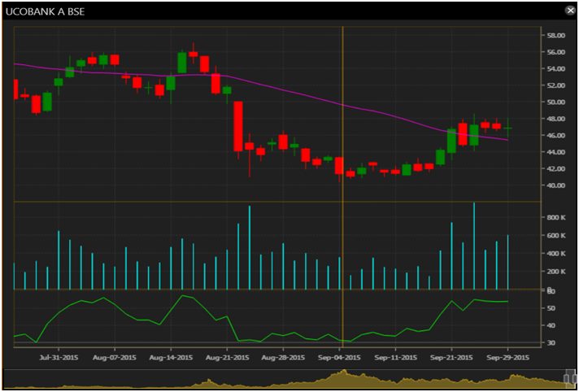579x392 pixels.
Task: Click the Sep-04-2015 date label
Action: tap(340, 358)
